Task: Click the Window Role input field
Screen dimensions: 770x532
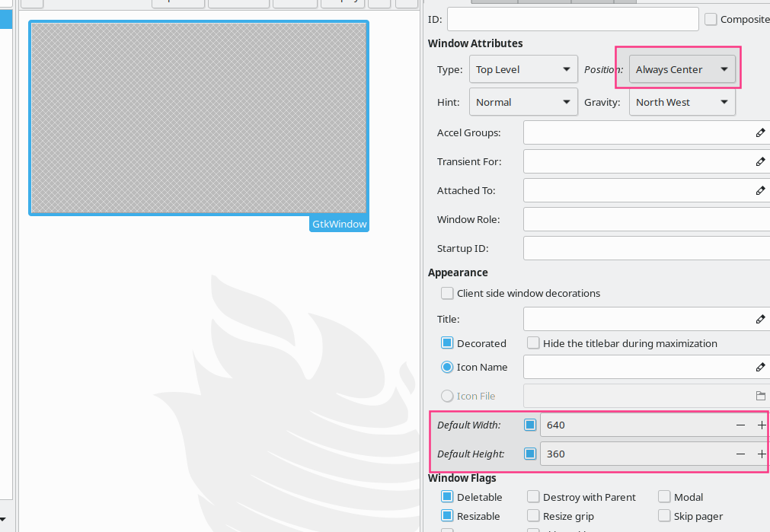Action: 646,219
